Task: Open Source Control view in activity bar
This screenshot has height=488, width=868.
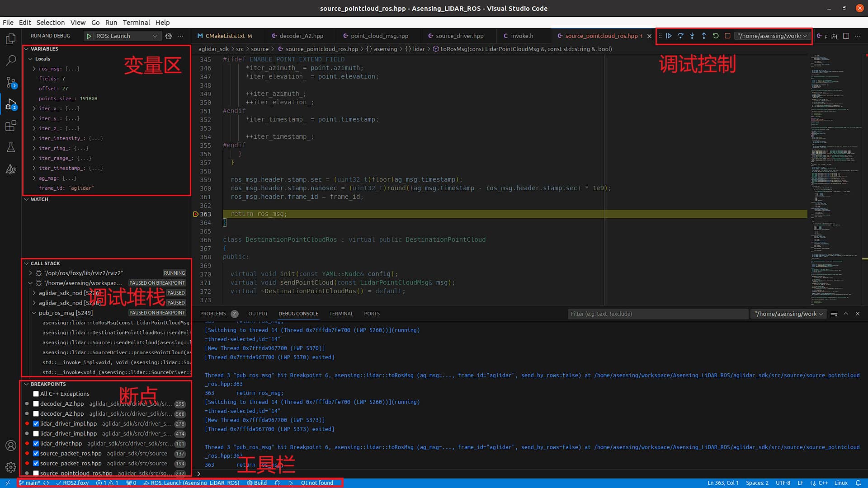Action: point(11,82)
